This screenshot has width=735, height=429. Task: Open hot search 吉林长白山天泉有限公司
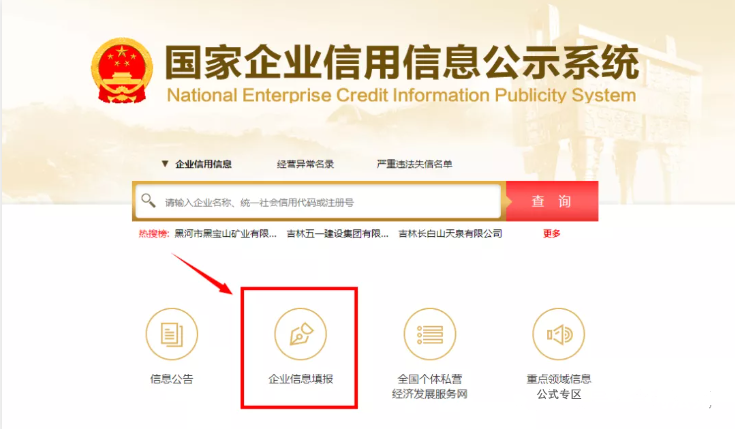tap(450, 234)
